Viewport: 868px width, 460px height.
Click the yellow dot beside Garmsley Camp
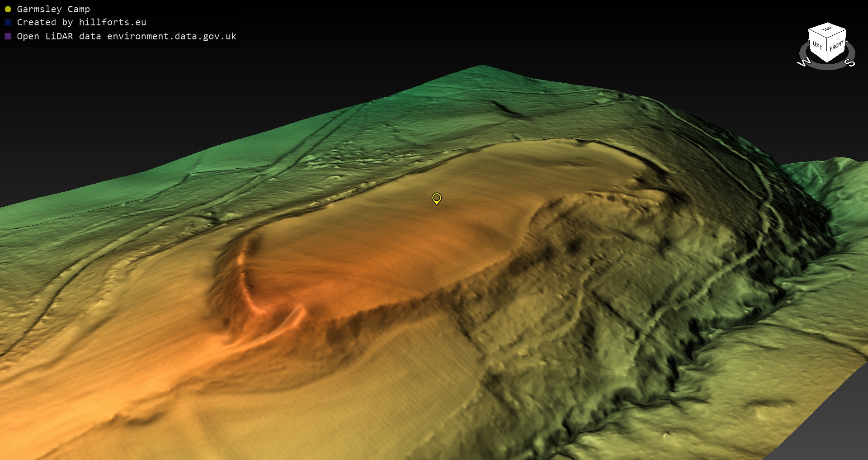point(8,9)
